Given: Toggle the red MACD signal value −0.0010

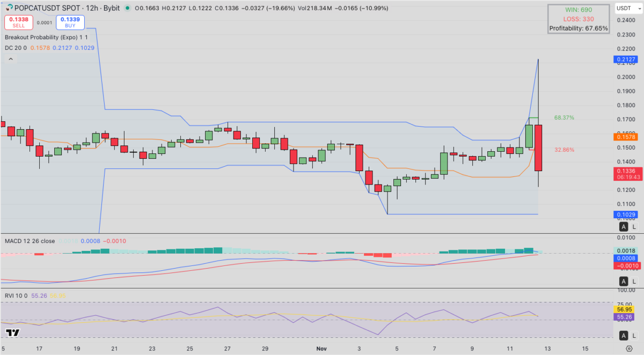Looking at the screenshot, I should pyautogui.click(x=114, y=241).
